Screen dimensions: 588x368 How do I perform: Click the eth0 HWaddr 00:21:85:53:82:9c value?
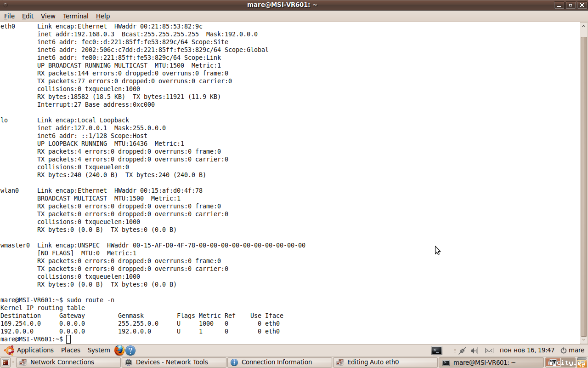point(171,26)
